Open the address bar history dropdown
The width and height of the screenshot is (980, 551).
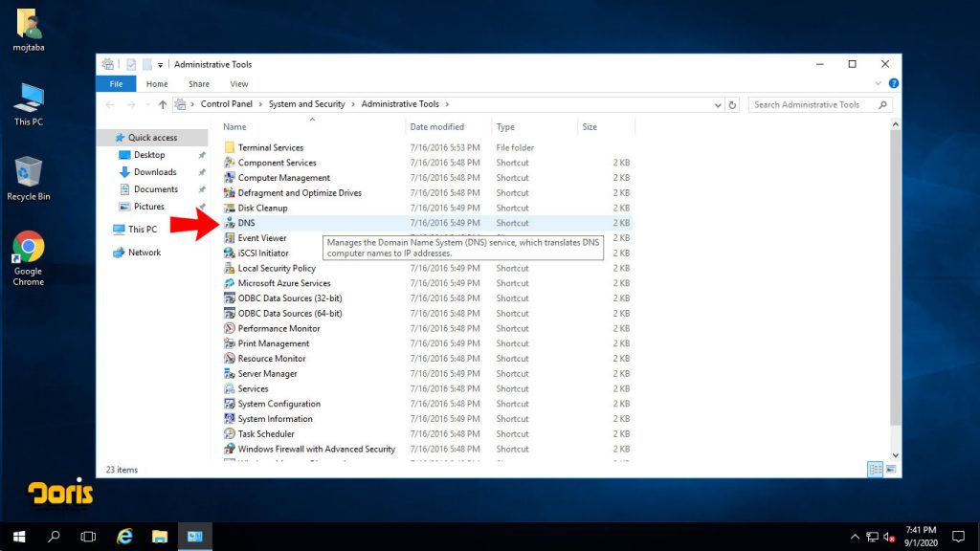(x=718, y=105)
